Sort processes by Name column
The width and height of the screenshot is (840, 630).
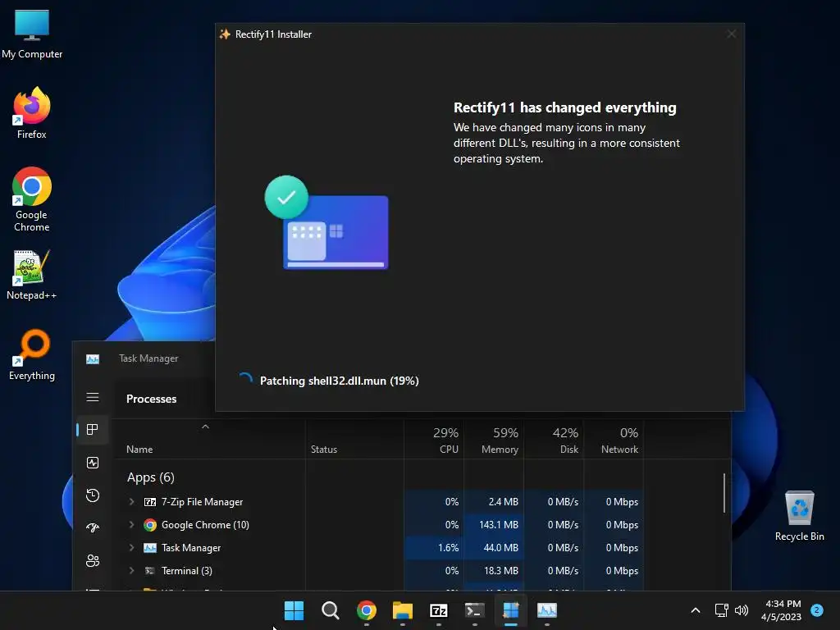[x=208, y=440]
